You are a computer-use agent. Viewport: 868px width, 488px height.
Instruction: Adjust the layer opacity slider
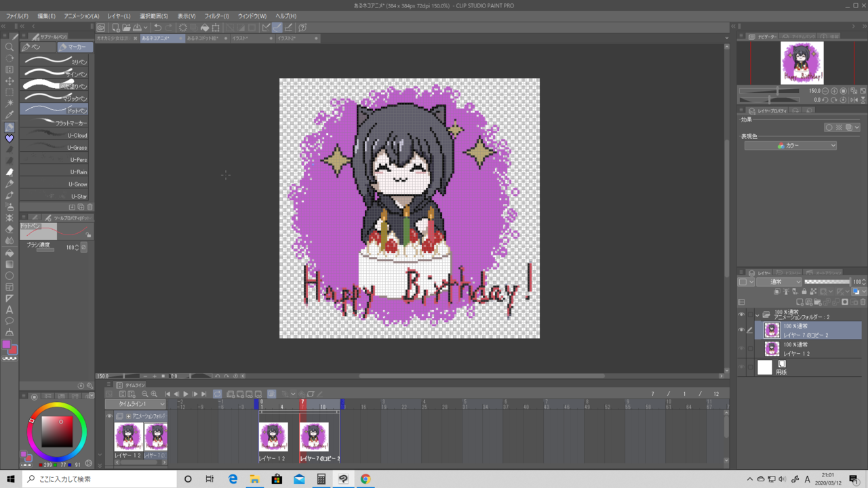827,282
